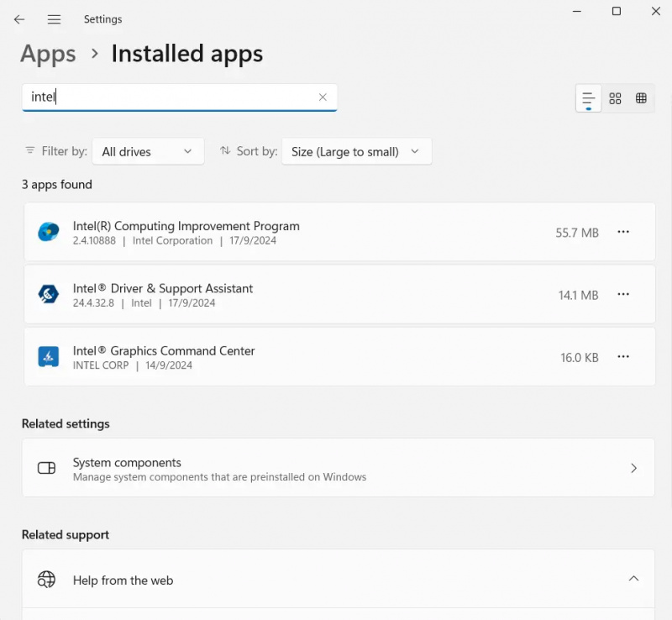Minimize the Settings window
The image size is (672, 620).
click(x=577, y=11)
